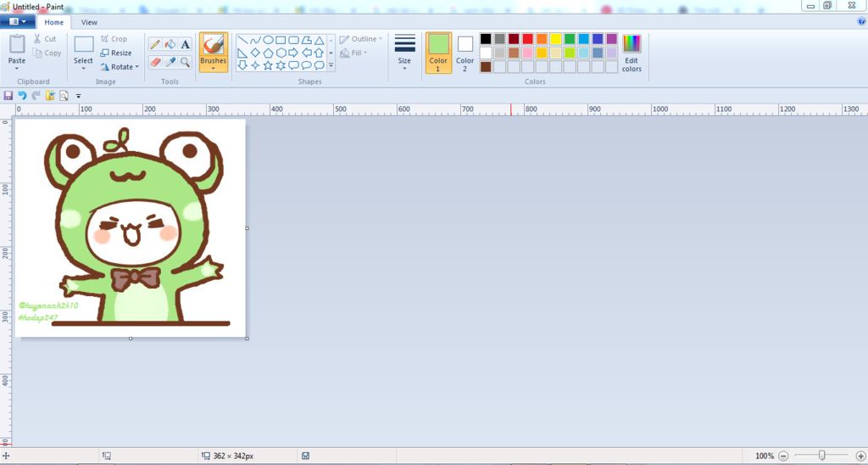Expand the Shapes gallery More arrow
The image size is (868, 465).
click(x=331, y=65)
